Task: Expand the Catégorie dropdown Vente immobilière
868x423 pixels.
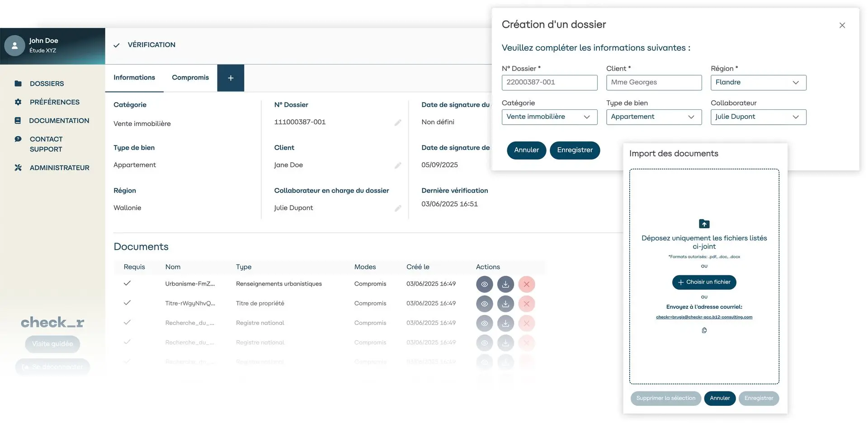Action: (549, 117)
